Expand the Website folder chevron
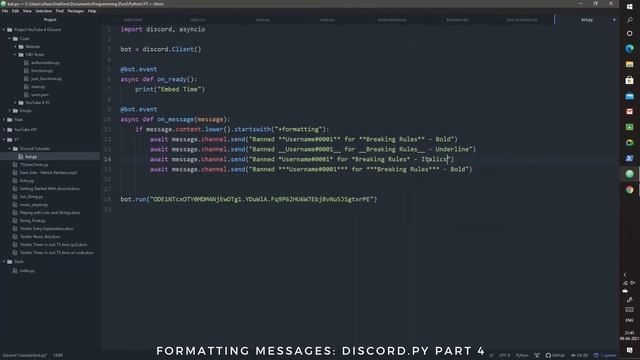The width and height of the screenshot is (640, 360). 16,47
